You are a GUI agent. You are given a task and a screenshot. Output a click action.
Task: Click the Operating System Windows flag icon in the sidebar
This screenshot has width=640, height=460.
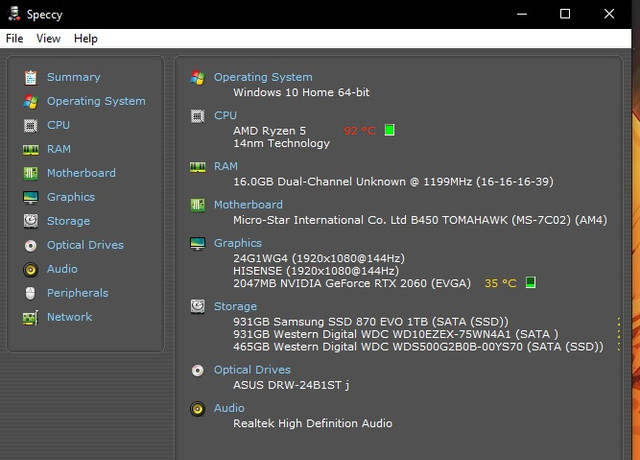tap(31, 102)
